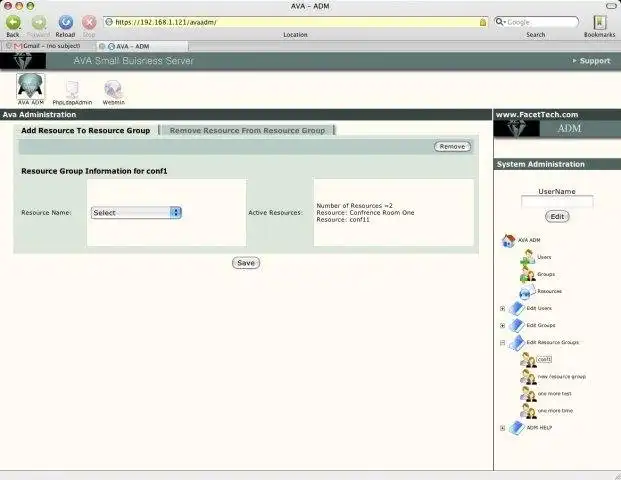This screenshot has height=480, width=621.
Task: Click the Edit Groups folder icon
Action: click(516, 326)
